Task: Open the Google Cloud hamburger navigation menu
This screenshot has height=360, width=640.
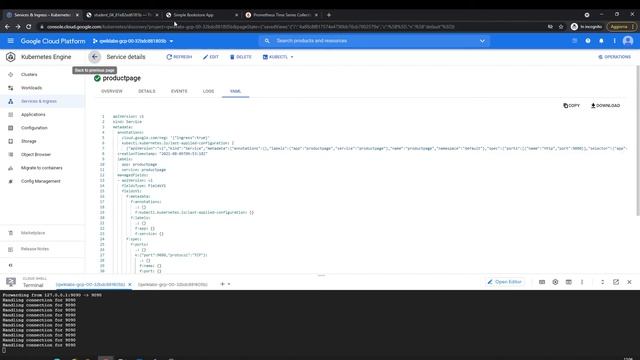Action: point(11,41)
